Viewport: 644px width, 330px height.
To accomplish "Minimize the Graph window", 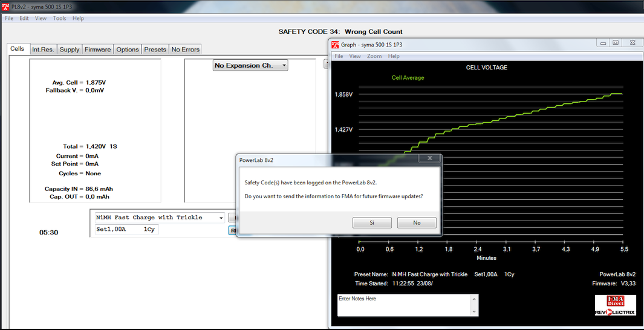I will tap(603, 43).
